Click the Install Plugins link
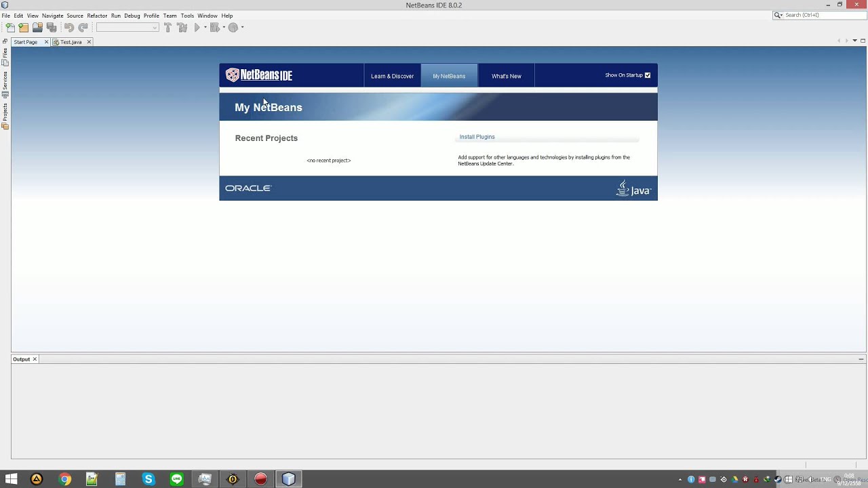 click(477, 137)
